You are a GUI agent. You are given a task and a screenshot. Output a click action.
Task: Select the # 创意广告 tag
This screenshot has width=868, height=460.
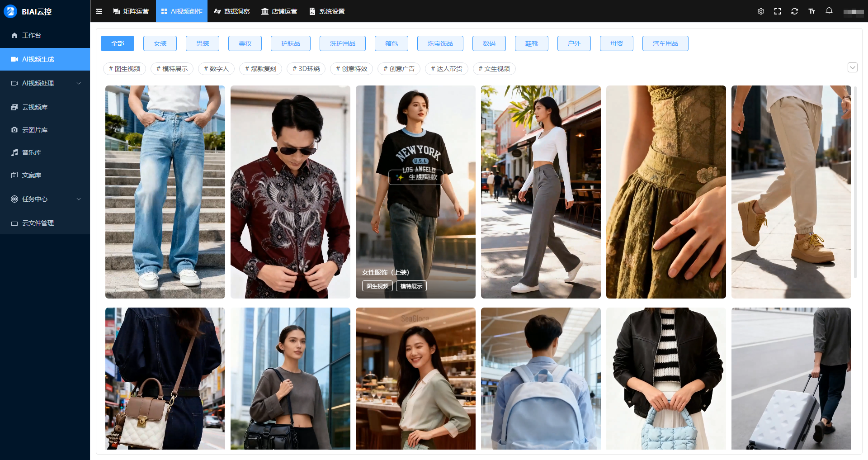[x=399, y=69]
